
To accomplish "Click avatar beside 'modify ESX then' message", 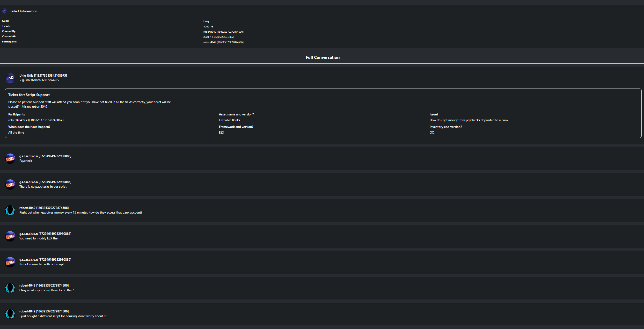I will click(x=10, y=236).
